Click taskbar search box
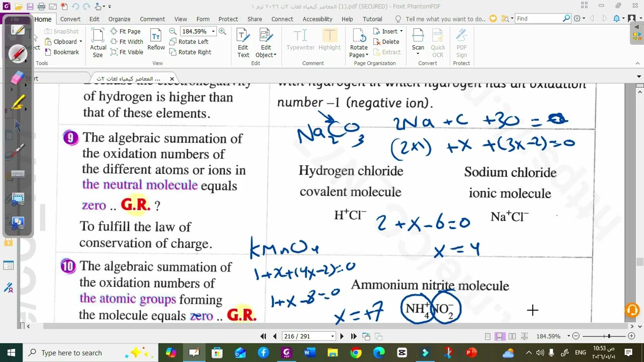The width and height of the screenshot is (644, 362). click(x=91, y=352)
